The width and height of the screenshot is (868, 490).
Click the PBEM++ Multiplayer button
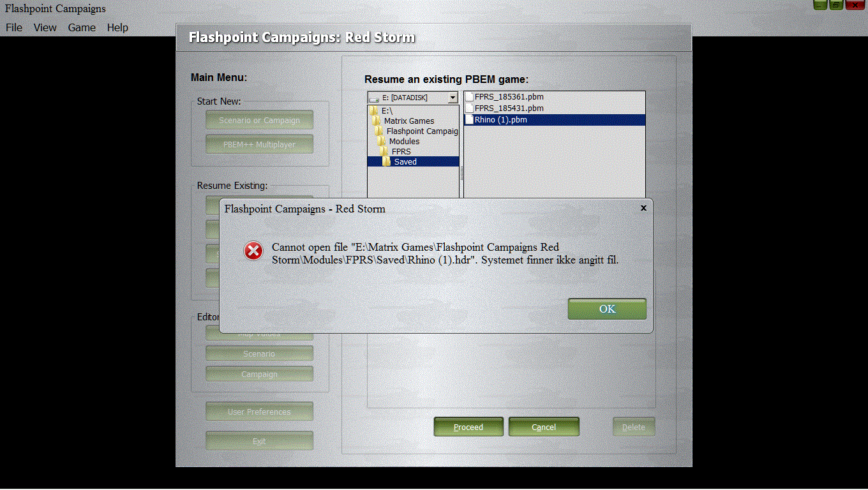pyautogui.click(x=259, y=144)
